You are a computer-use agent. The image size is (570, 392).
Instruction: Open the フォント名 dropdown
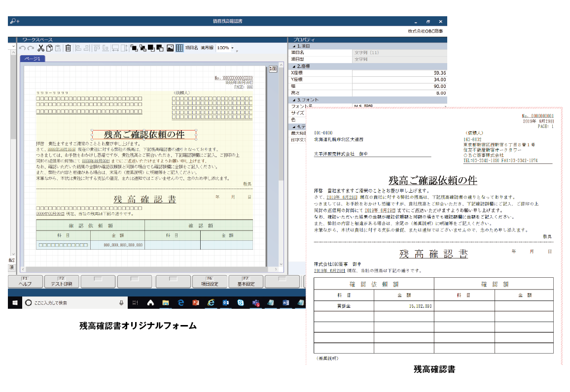[445, 106]
